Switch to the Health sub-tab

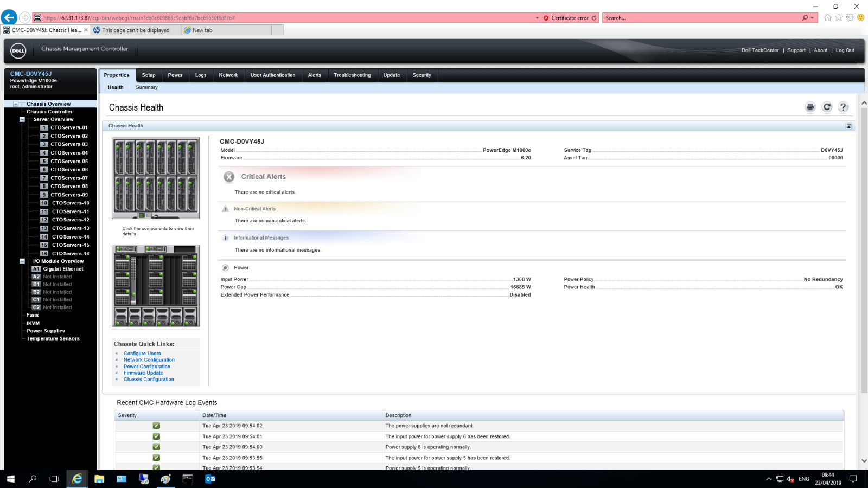click(116, 87)
